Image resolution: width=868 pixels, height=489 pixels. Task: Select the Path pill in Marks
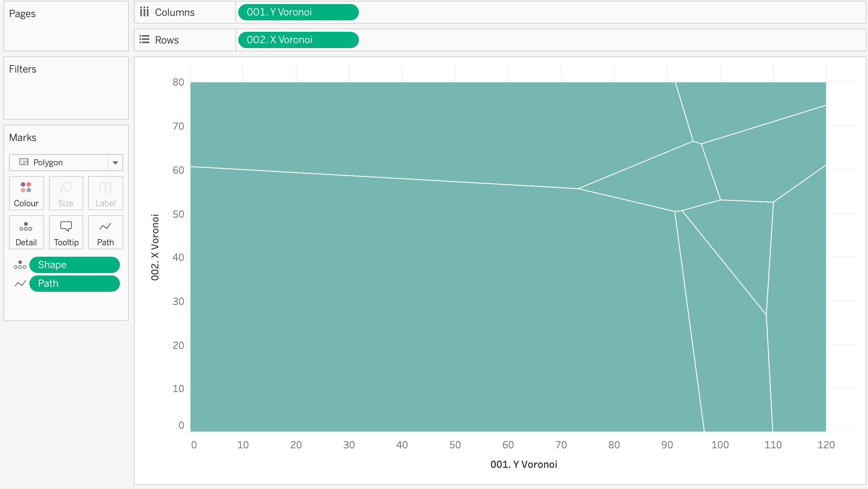tap(75, 284)
